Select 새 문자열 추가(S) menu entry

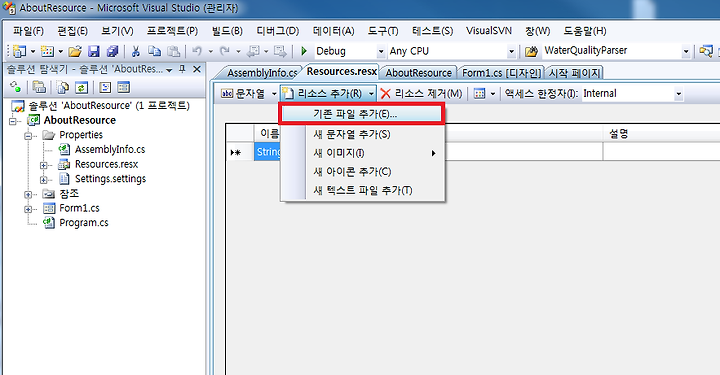tap(362, 134)
